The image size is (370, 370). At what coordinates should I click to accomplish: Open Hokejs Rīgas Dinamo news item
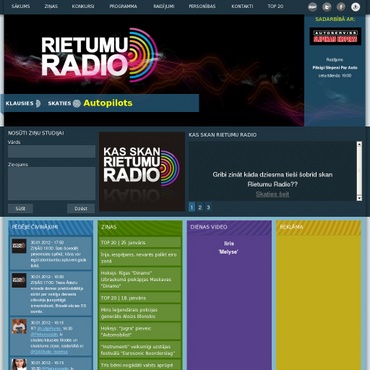140,279
